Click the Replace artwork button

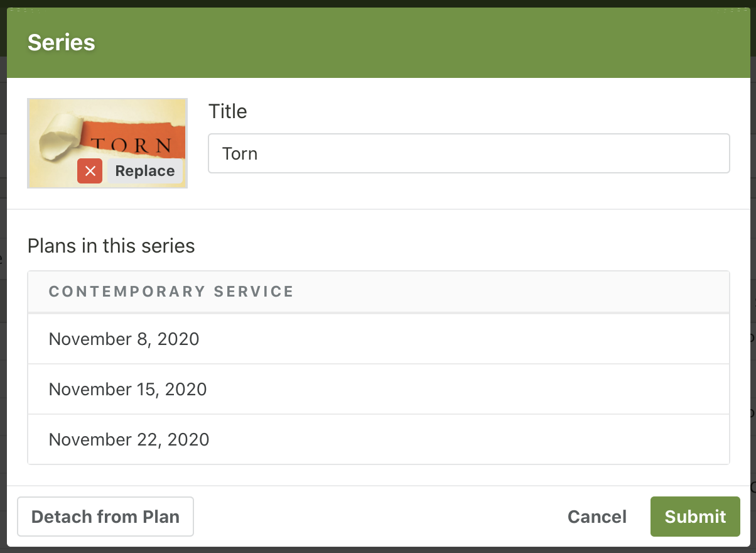tap(145, 171)
